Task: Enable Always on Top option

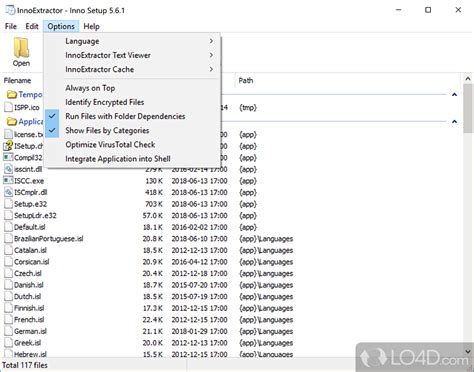Action: coord(132,88)
